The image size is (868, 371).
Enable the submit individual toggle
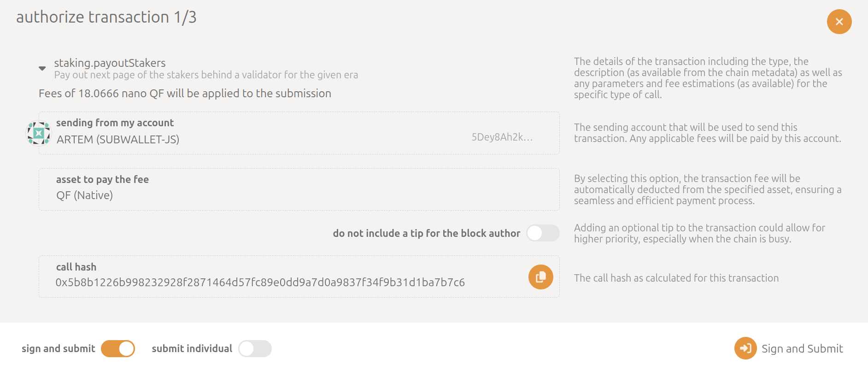(255, 348)
